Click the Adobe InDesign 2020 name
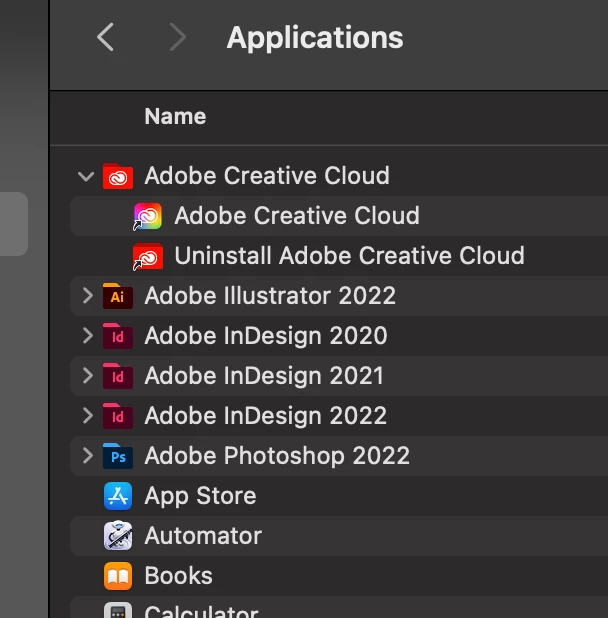This screenshot has height=618, width=608. tap(266, 336)
